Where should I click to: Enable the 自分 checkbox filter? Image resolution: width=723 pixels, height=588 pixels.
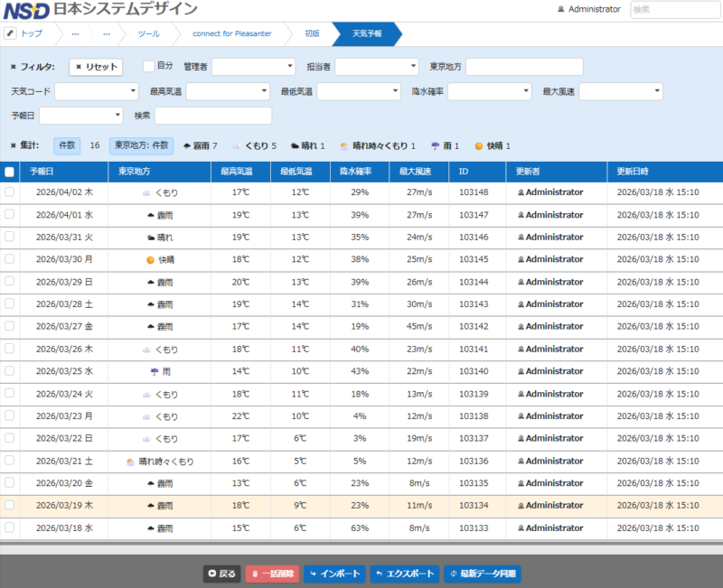tap(149, 66)
